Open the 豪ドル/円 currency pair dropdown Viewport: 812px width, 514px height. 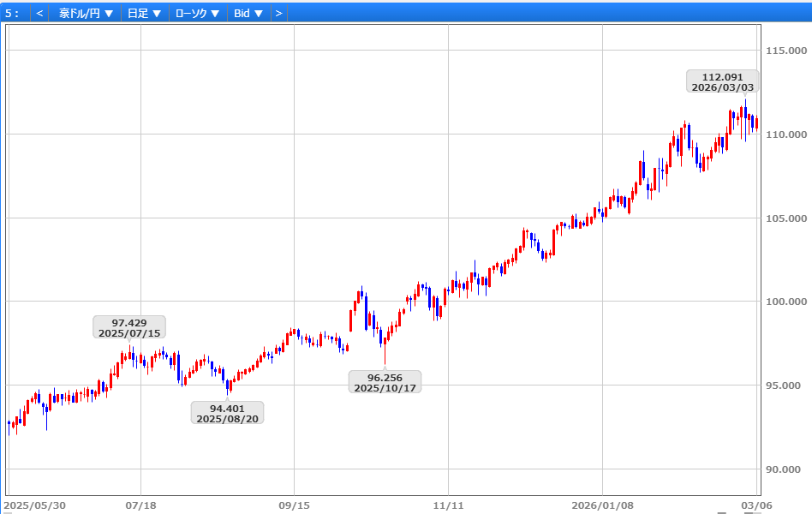[87, 13]
